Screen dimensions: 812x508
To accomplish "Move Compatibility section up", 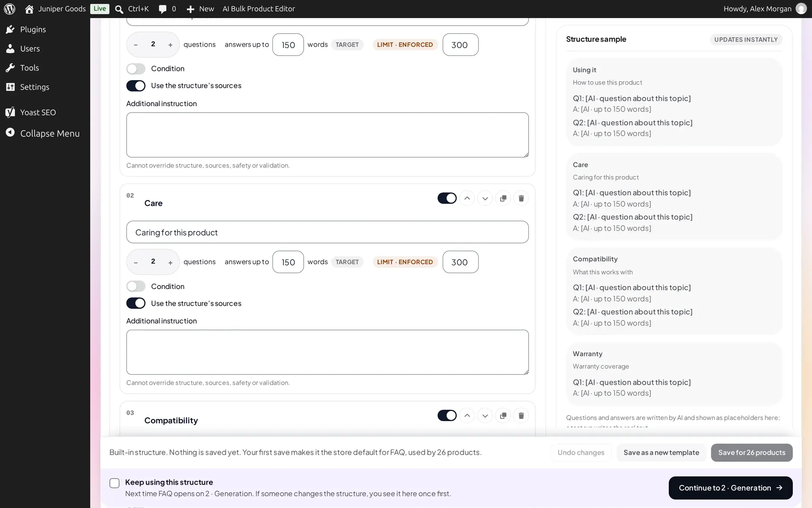I will tap(467, 416).
